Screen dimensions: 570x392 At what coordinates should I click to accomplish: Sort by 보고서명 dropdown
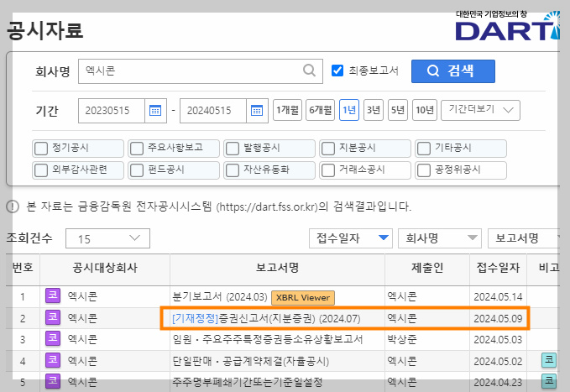click(x=524, y=238)
